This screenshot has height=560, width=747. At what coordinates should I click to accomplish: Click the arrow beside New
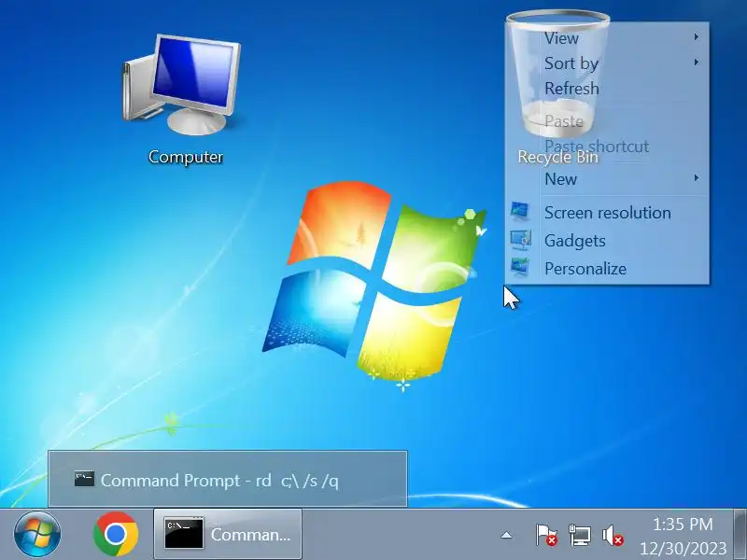(x=697, y=177)
